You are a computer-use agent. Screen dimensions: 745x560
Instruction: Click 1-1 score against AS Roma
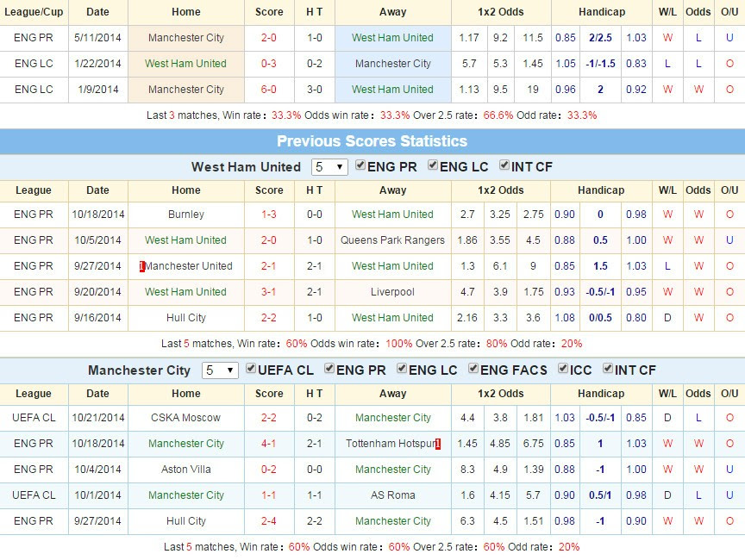(268, 495)
